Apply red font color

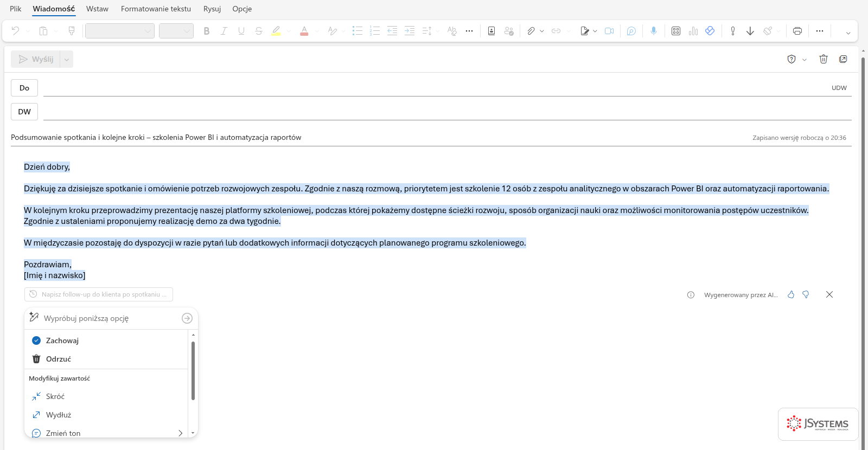point(304,31)
